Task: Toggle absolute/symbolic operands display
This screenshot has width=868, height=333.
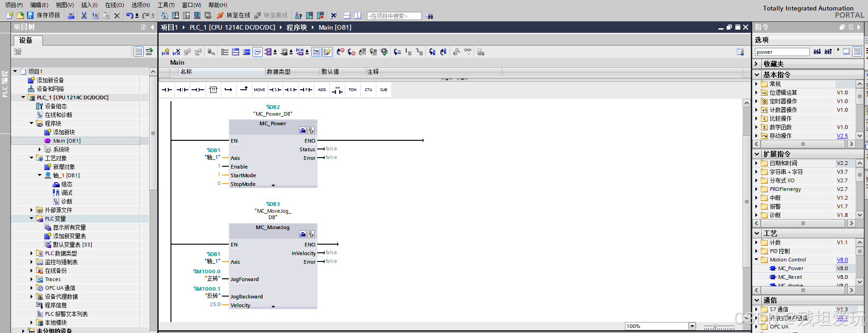Action: [x=269, y=52]
